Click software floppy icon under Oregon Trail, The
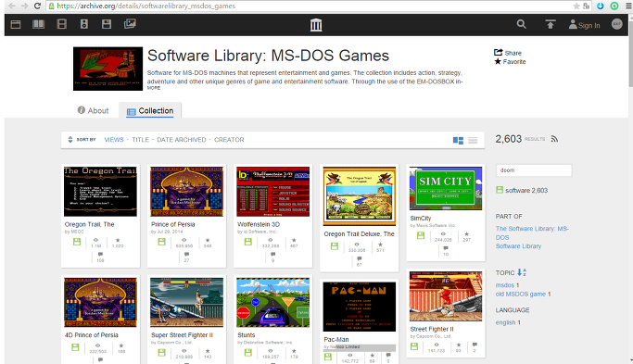Viewport: 633px width, 364px height. click(x=77, y=242)
